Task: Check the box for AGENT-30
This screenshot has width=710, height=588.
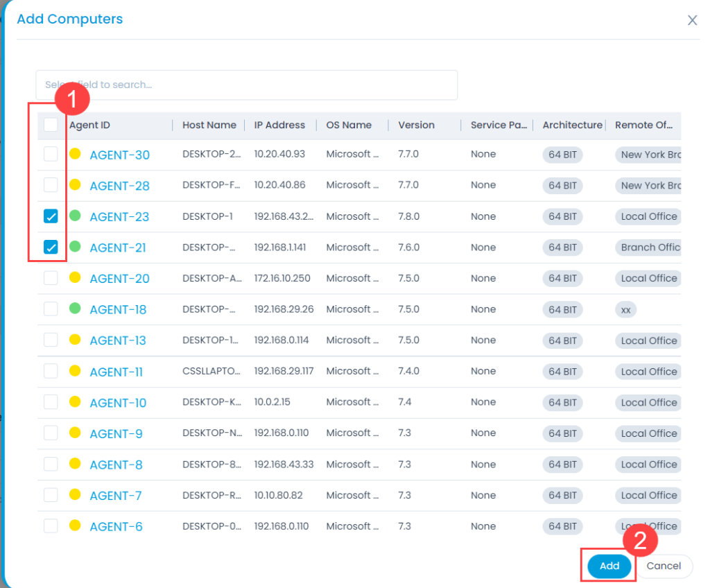Action: pyautogui.click(x=51, y=155)
